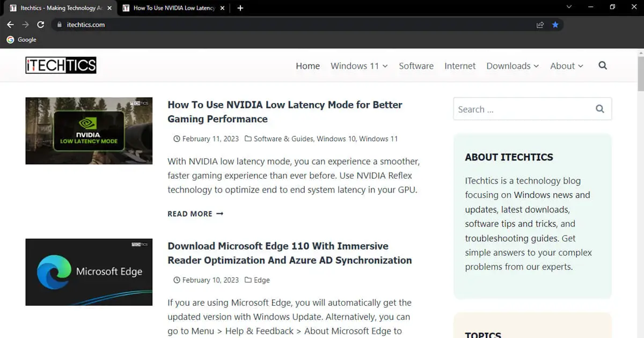Click the arrow next to READ MORE
This screenshot has width=644, height=338.
point(219,214)
